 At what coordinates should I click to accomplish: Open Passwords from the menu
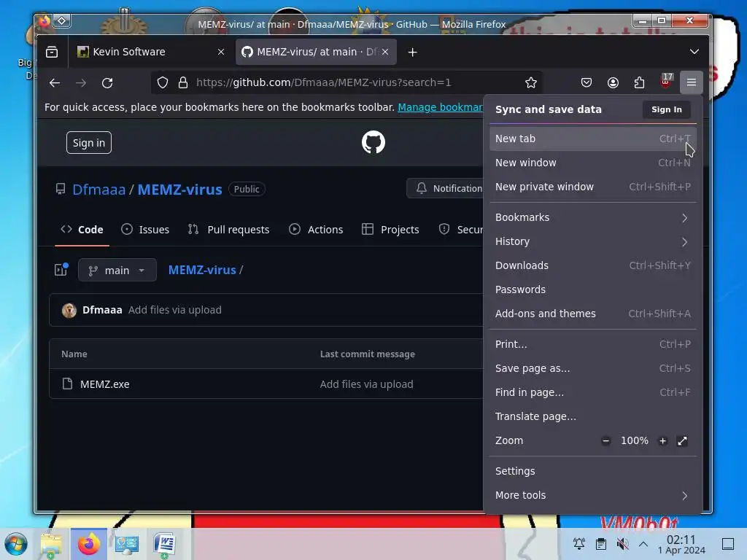(592, 289)
